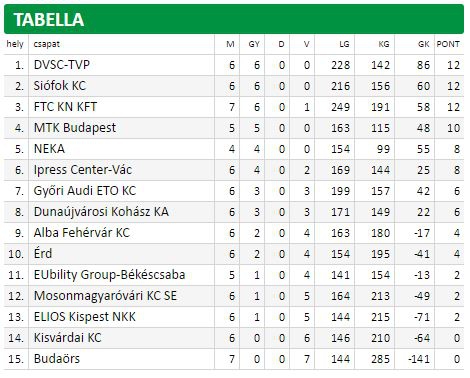Select the Budaörs team name
This screenshot has width=470, height=378.
pos(57,359)
